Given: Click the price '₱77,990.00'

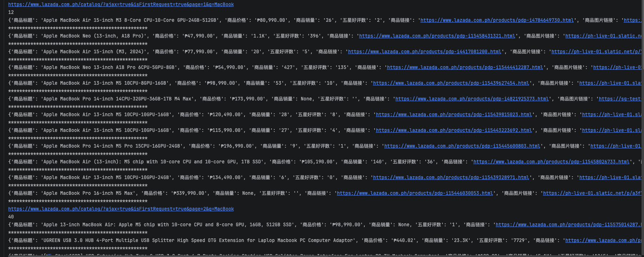Looking at the screenshot, I should click(x=199, y=52).
